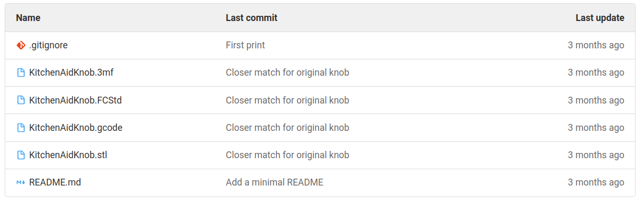Screen dimensions: 644x206
Task: View the 'Add a minimal README' commit
Action: coord(274,182)
